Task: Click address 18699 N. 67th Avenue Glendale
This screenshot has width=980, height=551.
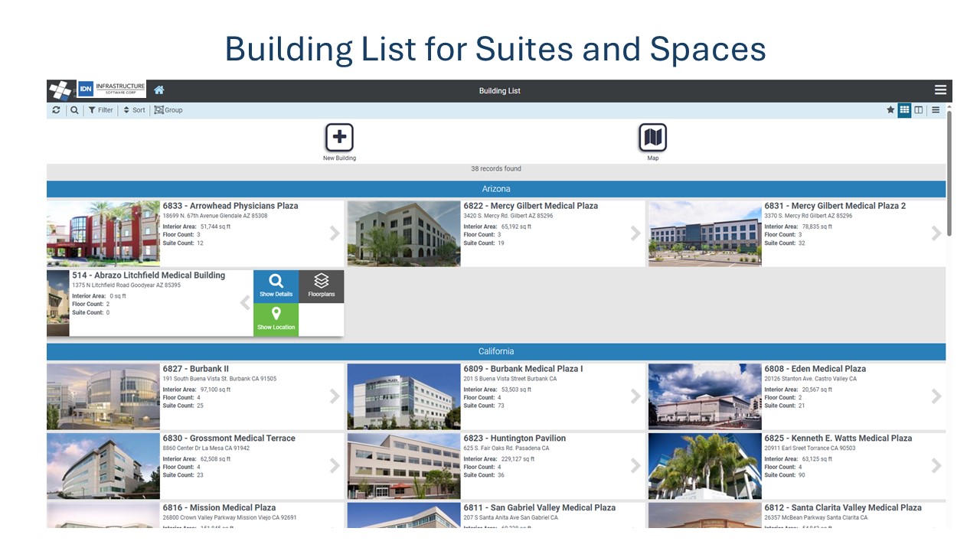Action: click(215, 217)
